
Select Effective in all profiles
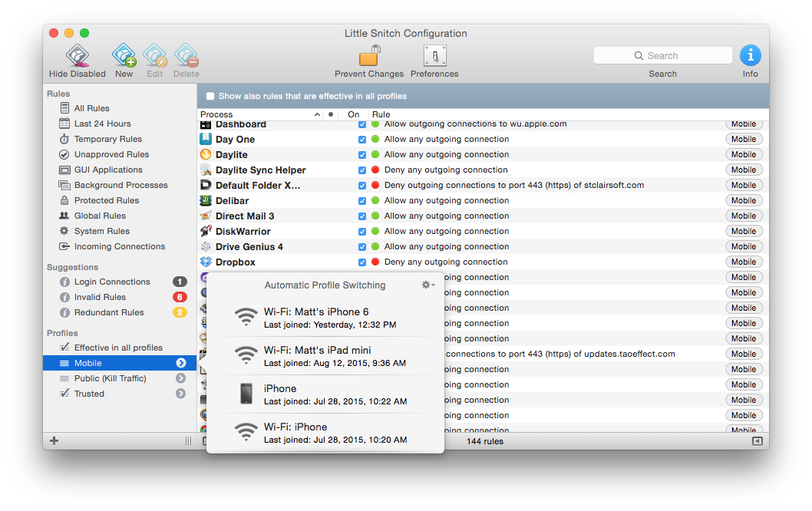118,348
